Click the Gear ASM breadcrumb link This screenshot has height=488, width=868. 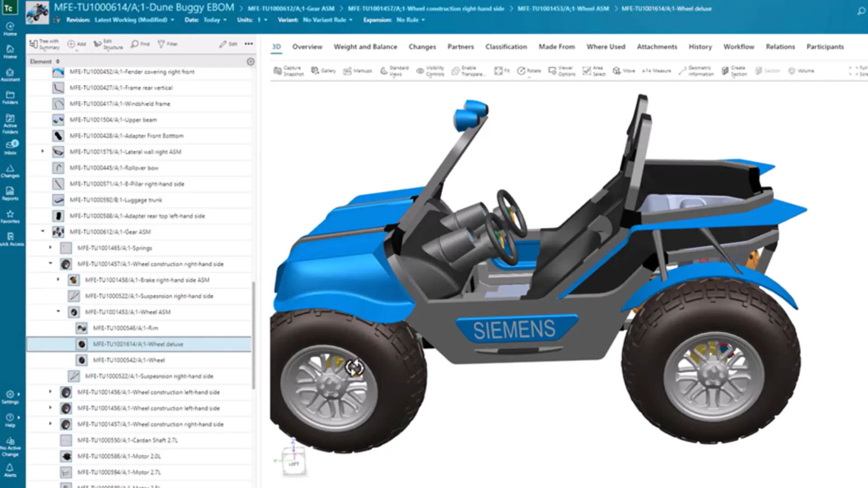tap(291, 9)
